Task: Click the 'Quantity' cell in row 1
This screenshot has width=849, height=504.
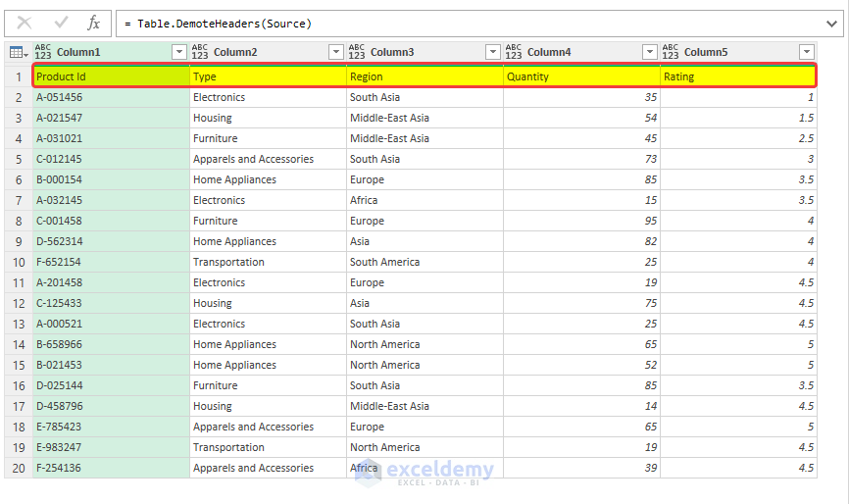Action: point(582,76)
